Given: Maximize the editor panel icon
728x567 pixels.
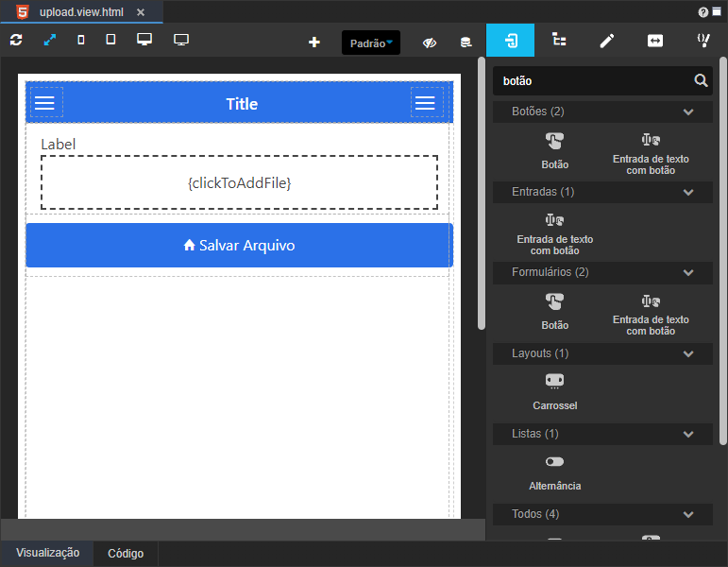Looking at the screenshot, I should [x=717, y=12].
